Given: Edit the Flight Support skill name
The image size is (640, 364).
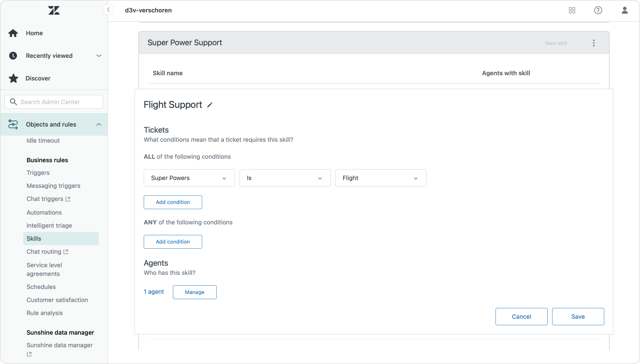Looking at the screenshot, I should [210, 105].
